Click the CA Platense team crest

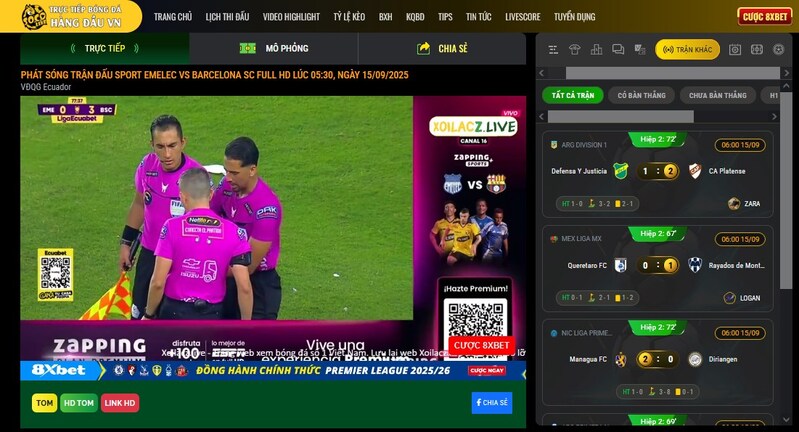[x=695, y=171]
